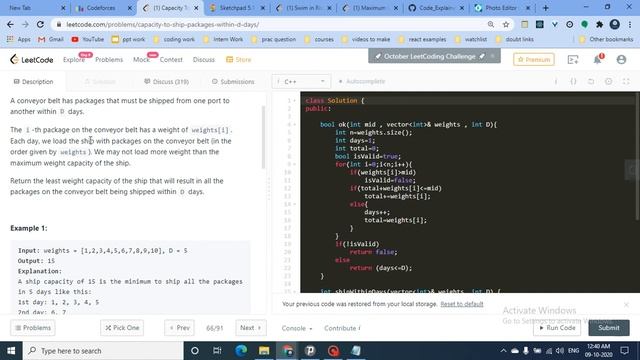The height and width of the screenshot is (360, 640).
Task: Switch to the Photo Editor browser tab
Action: click(502, 8)
